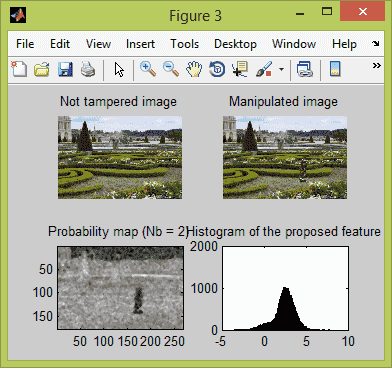Open the Desktop menu
This screenshot has height=368, width=392.
235,44
